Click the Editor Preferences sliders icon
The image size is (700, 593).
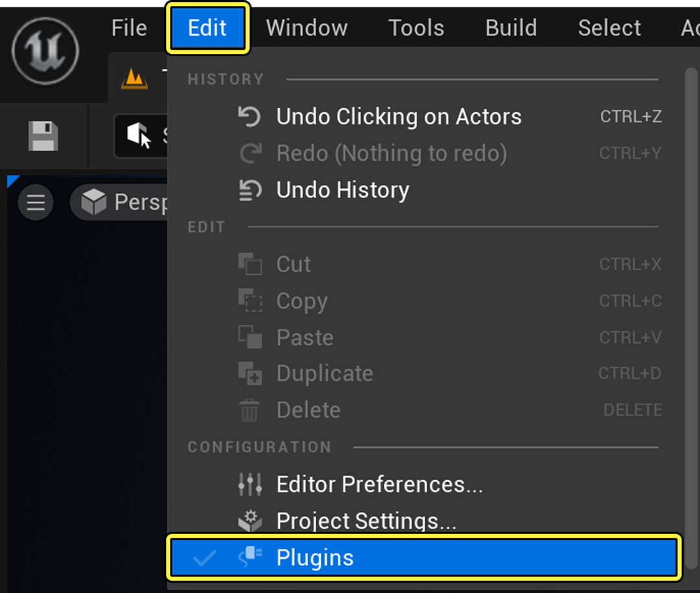tap(250, 483)
